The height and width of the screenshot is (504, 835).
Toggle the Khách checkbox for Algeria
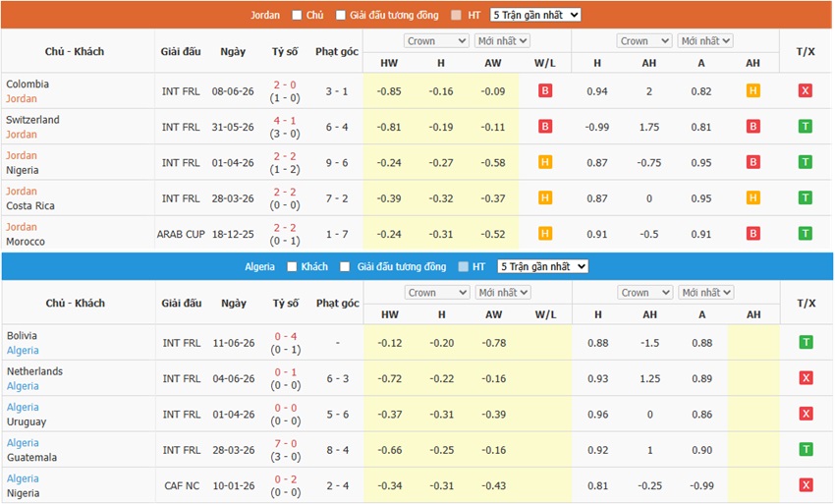pos(292,266)
